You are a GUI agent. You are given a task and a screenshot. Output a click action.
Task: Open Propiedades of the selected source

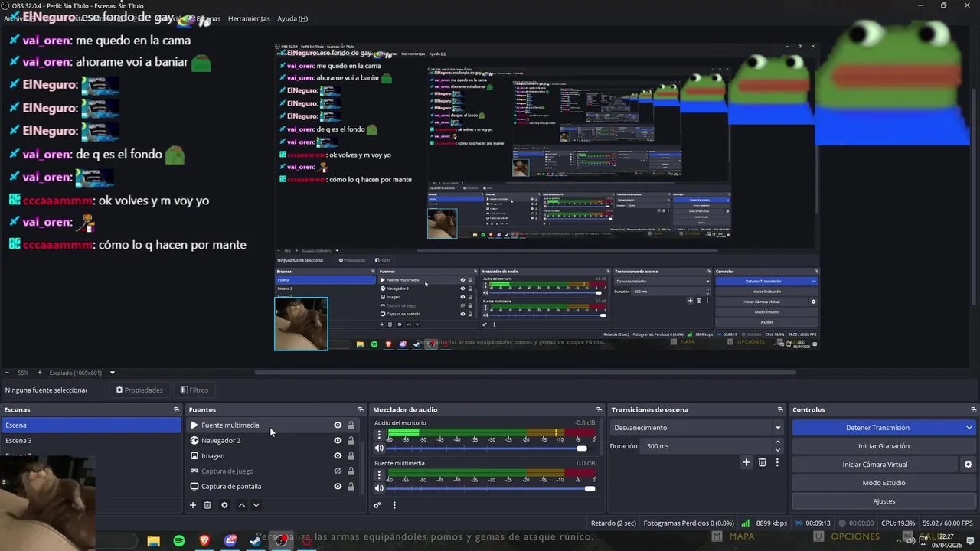coord(139,390)
